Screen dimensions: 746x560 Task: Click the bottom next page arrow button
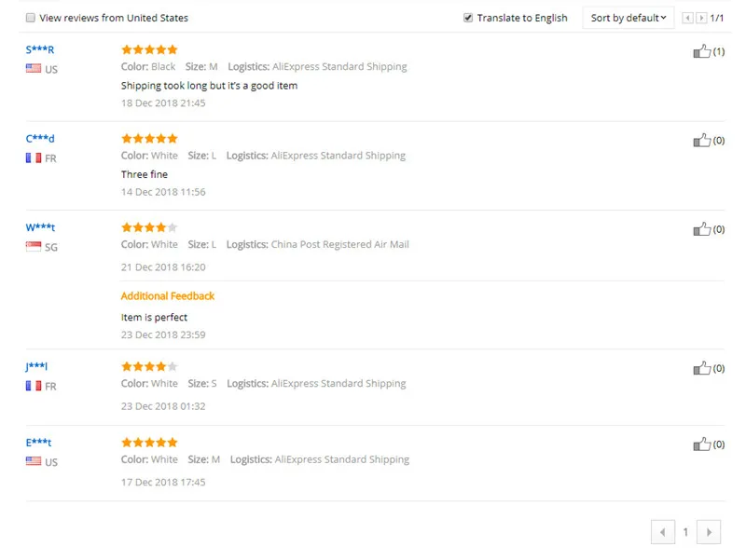(709, 532)
